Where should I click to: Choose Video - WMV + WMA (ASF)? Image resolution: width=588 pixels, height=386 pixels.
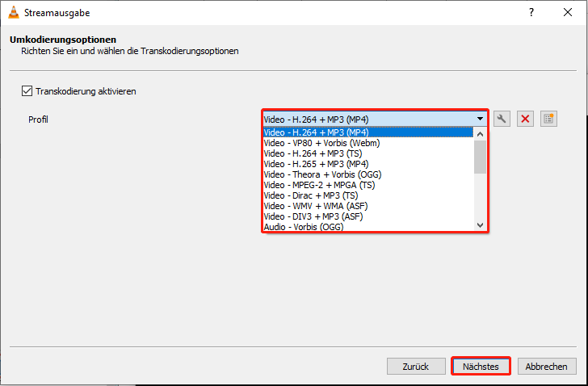coord(367,206)
